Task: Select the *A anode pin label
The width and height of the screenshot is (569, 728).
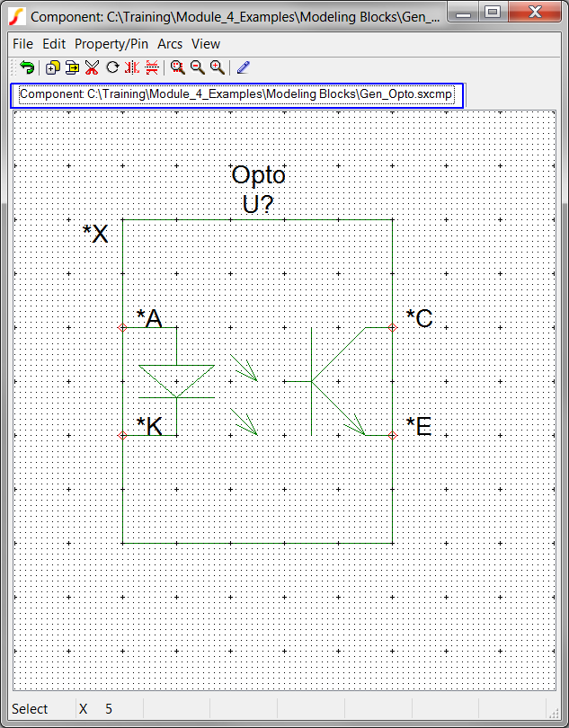Action: (149, 318)
